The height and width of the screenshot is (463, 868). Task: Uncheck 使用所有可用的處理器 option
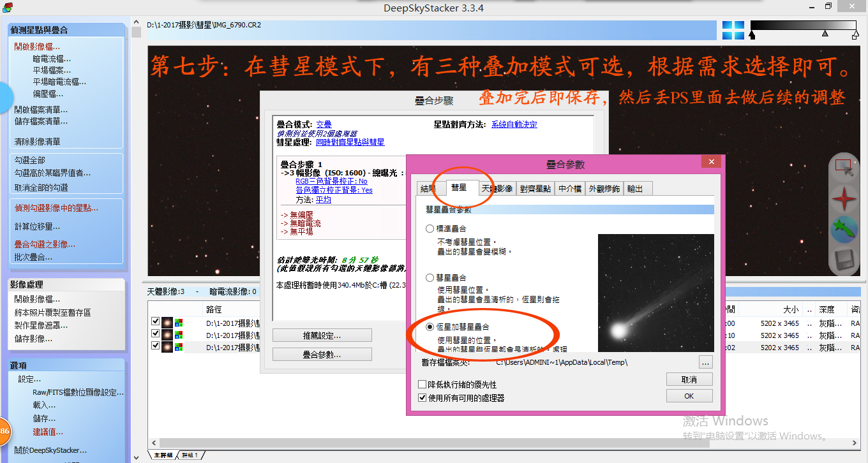[422, 397]
